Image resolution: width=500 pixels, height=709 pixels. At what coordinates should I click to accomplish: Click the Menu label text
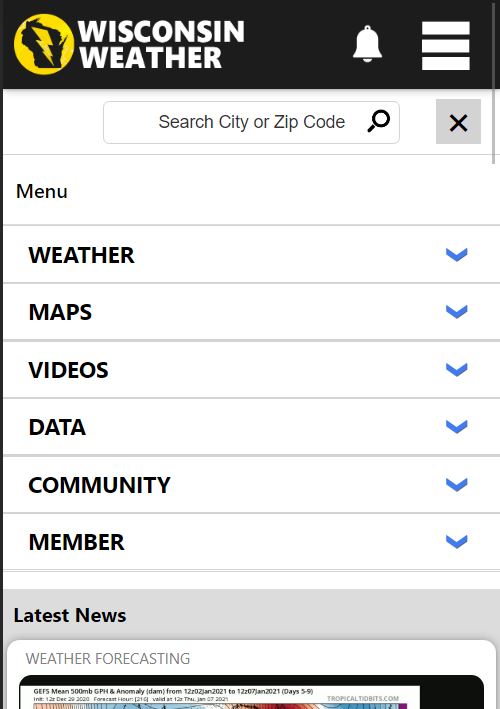pyautogui.click(x=42, y=191)
